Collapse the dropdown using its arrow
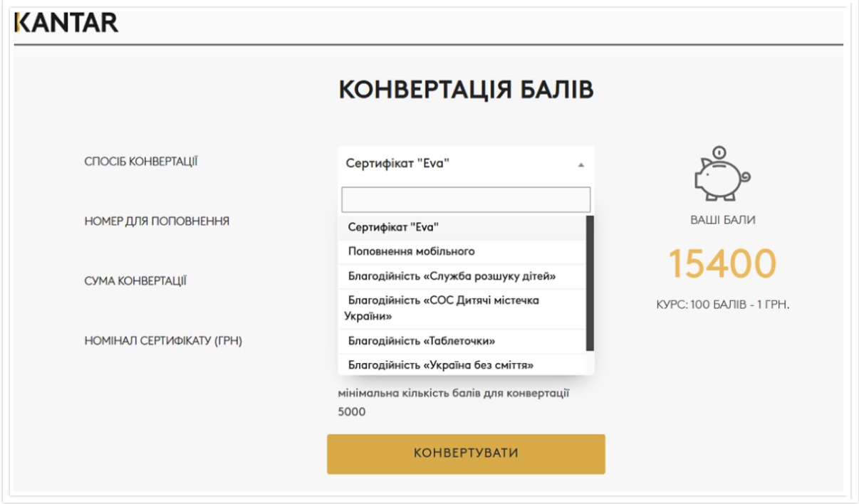 [x=581, y=164]
